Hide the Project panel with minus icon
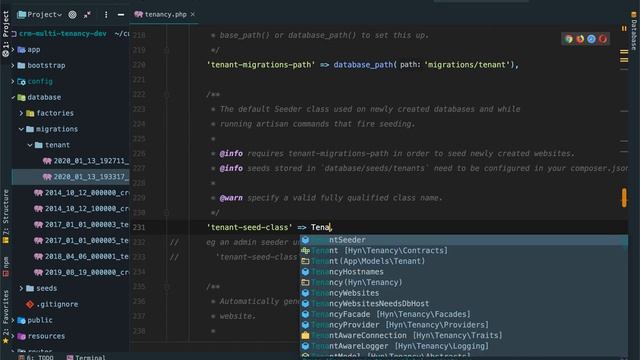The height and width of the screenshot is (360, 640). [x=121, y=15]
